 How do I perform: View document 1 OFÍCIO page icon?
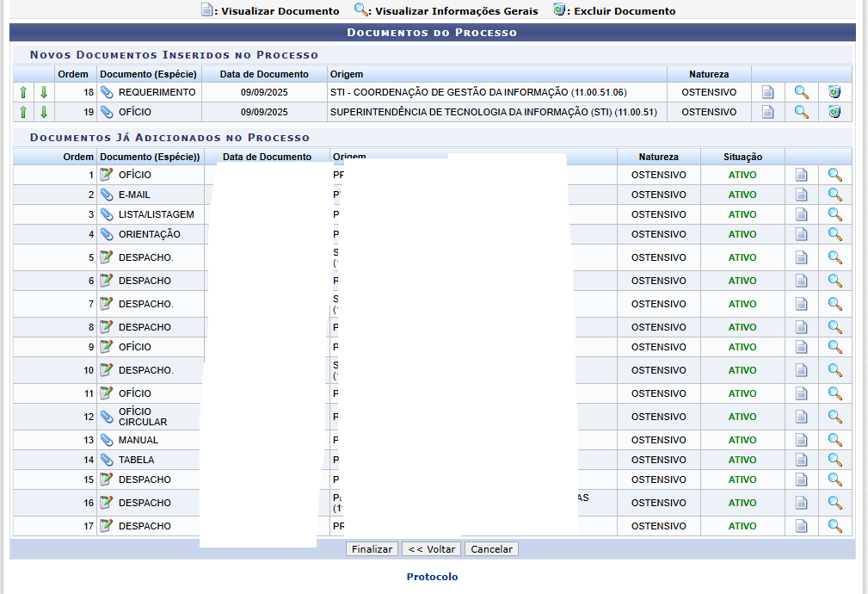pyautogui.click(x=801, y=175)
